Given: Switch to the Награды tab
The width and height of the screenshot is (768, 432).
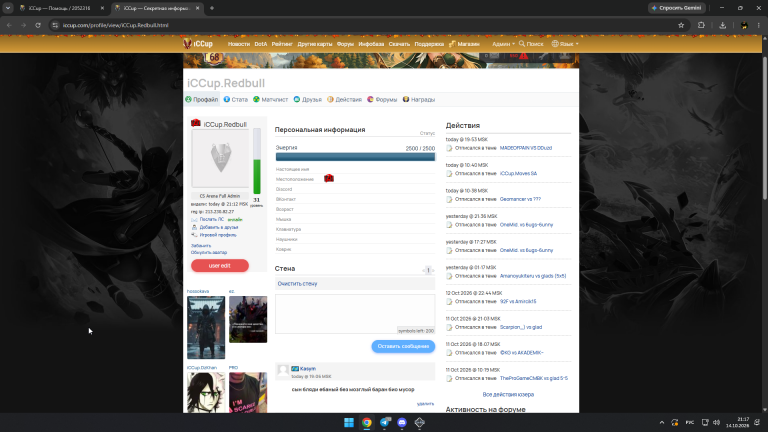Looking at the screenshot, I should click(x=419, y=99).
